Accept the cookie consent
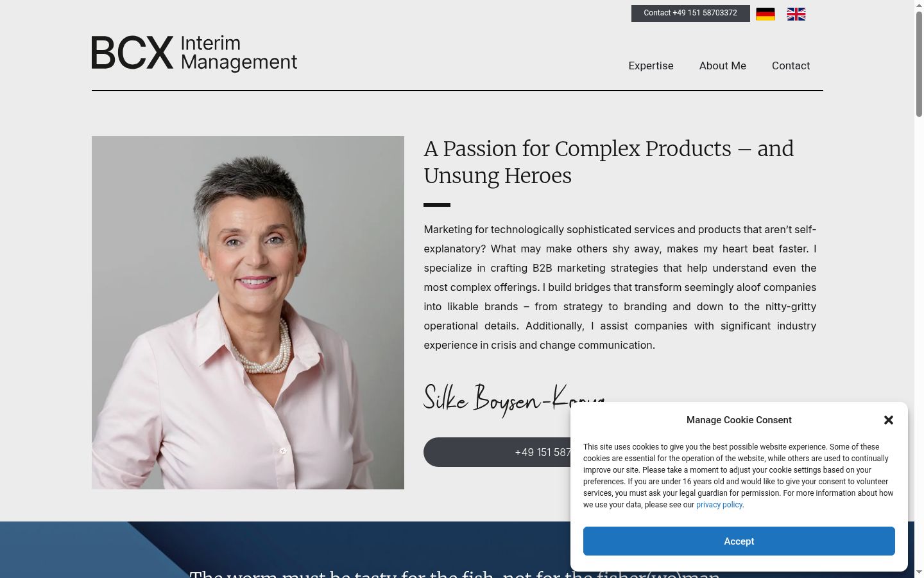Image resolution: width=924 pixels, height=578 pixels. (739, 541)
